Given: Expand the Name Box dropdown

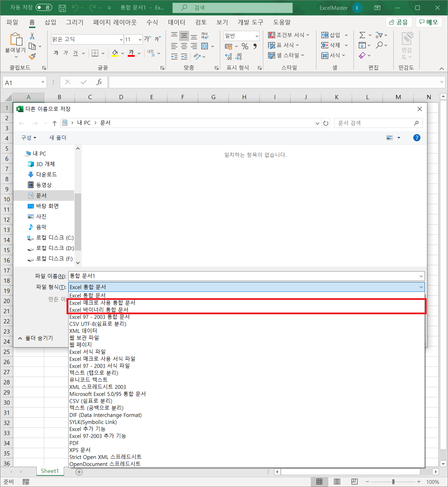Looking at the screenshot, I should [43, 82].
